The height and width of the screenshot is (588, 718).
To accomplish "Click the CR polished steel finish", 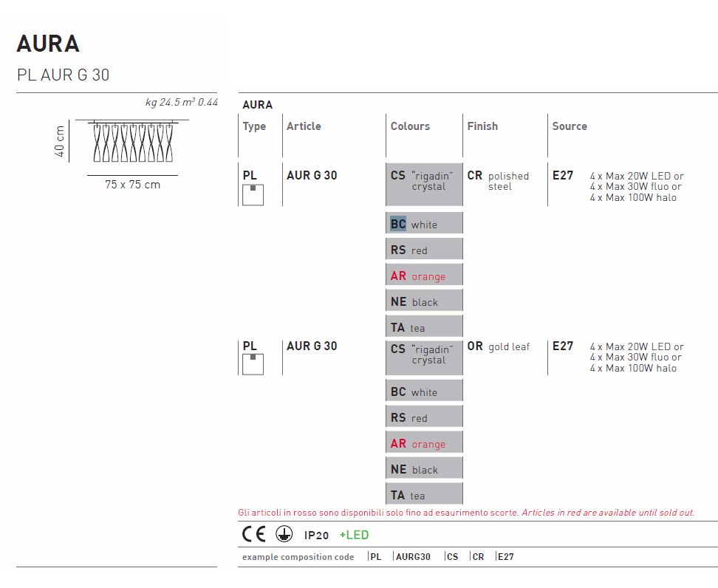I will (x=498, y=180).
